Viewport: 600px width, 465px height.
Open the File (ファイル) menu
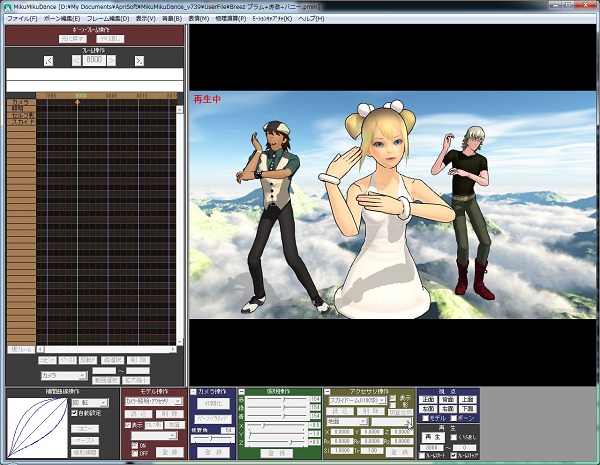23,18
